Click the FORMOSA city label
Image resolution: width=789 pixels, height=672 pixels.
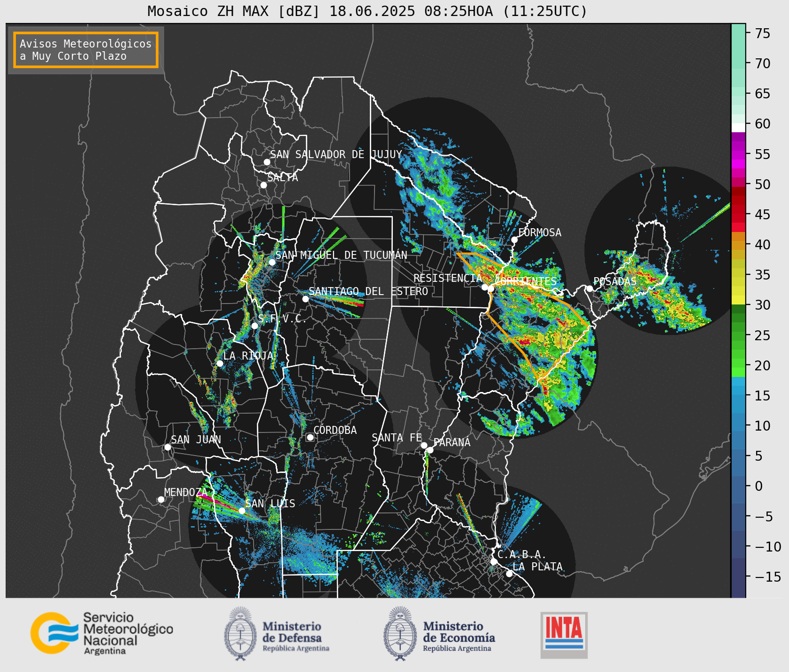click(x=540, y=232)
